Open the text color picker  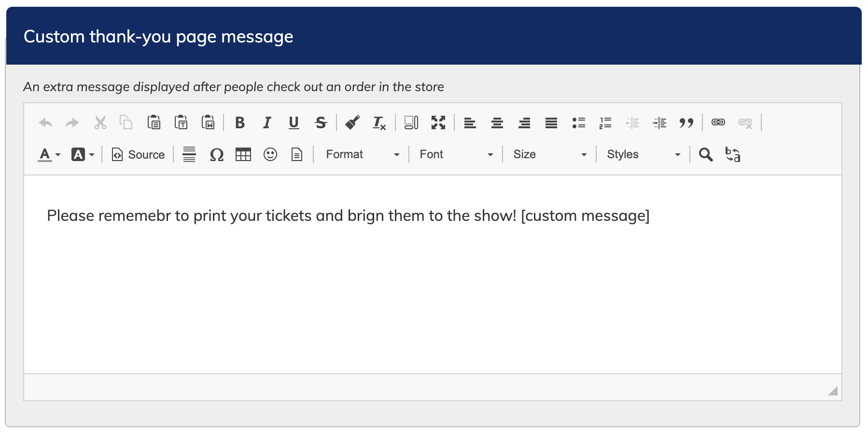[x=49, y=155]
